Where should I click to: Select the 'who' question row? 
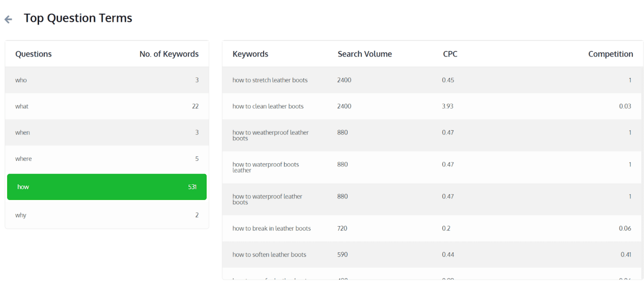click(x=106, y=80)
